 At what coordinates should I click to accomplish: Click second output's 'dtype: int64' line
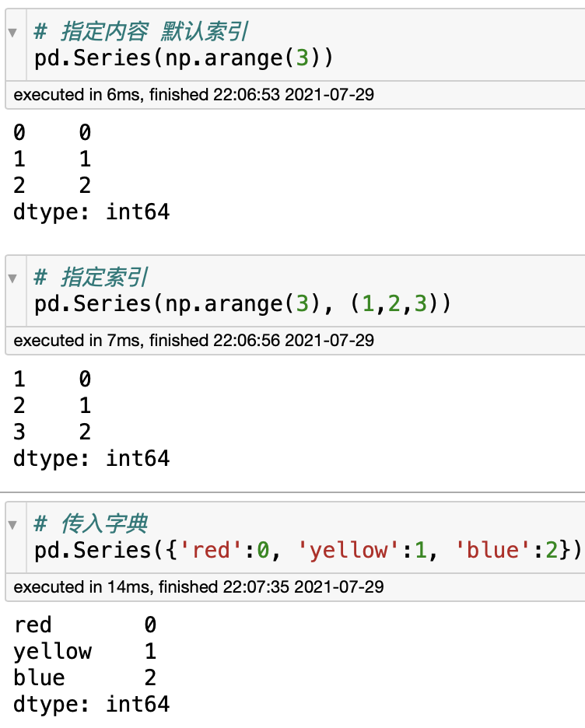tap(92, 458)
